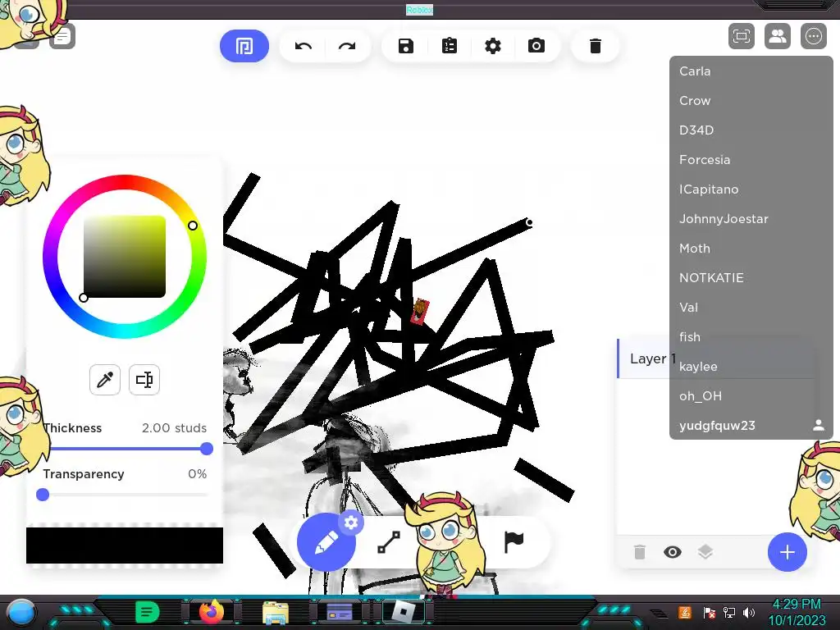This screenshot has height=630, width=840.
Task: Click player fish in the list
Action: [x=751, y=336]
